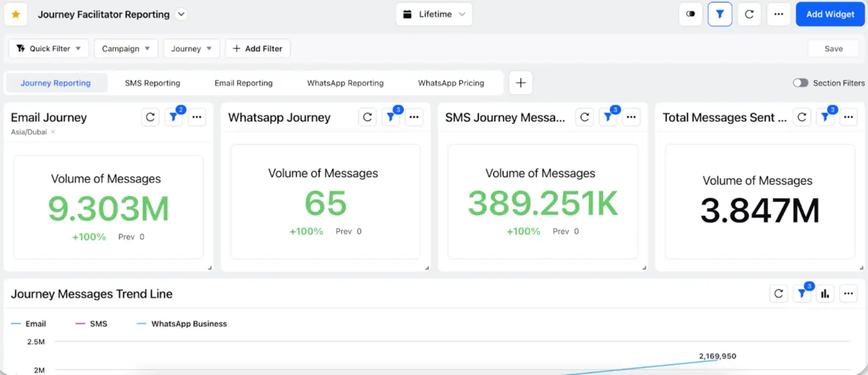Click the dashboard filter funnel icon in header
Image resolution: width=868 pixels, height=375 pixels.
tap(720, 14)
